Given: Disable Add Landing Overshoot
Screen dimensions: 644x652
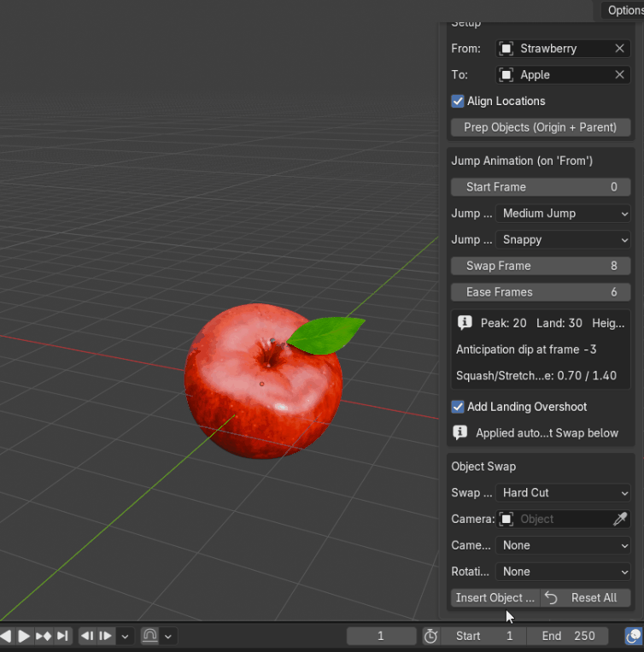Looking at the screenshot, I should (458, 407).
